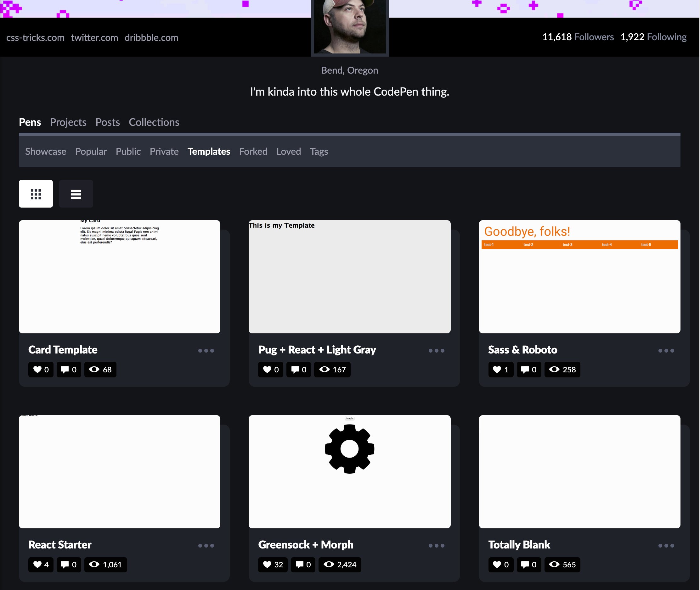The width and height of the screenshot is (700, 590).
Task: Open the Pug + React + Light Gray title
Action: coord(317,349)
